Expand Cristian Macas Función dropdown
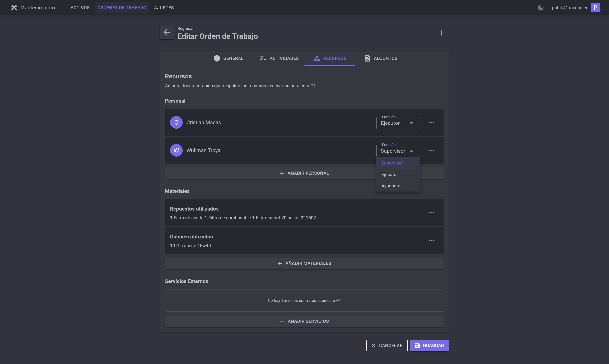Screen dimensions: 609x364 398,123
